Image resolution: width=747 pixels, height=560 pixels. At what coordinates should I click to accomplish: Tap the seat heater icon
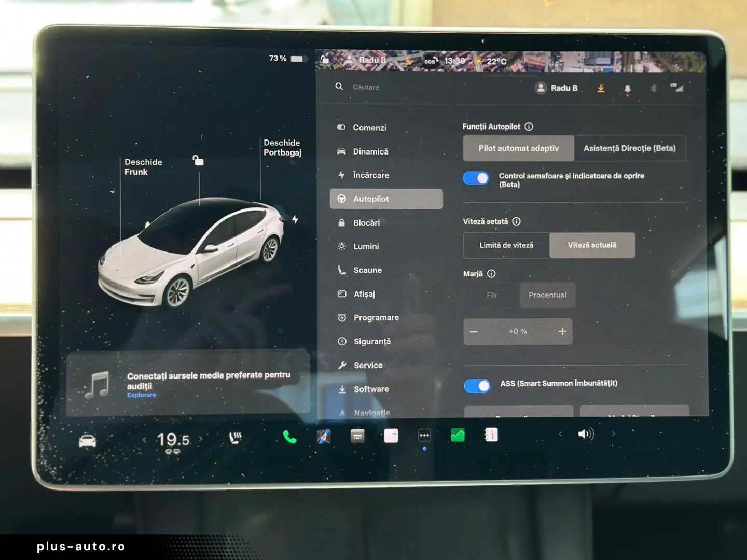[236, 438]
